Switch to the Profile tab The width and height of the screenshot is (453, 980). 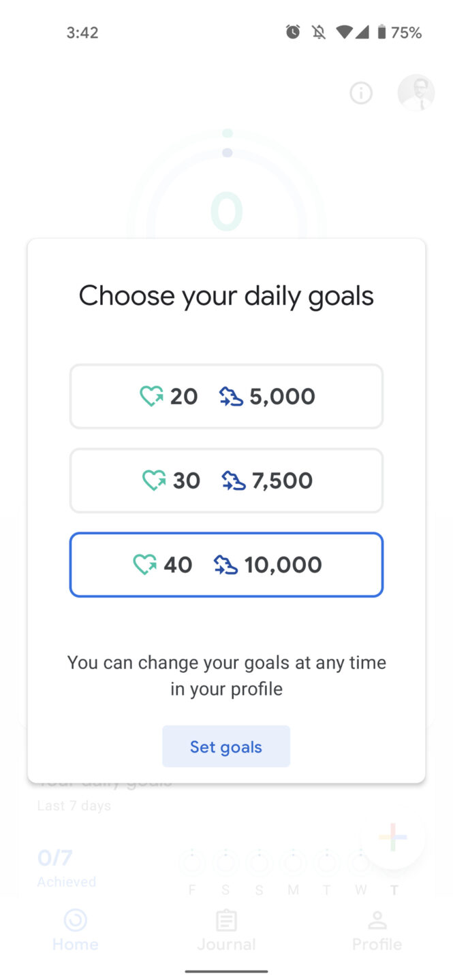377,931
